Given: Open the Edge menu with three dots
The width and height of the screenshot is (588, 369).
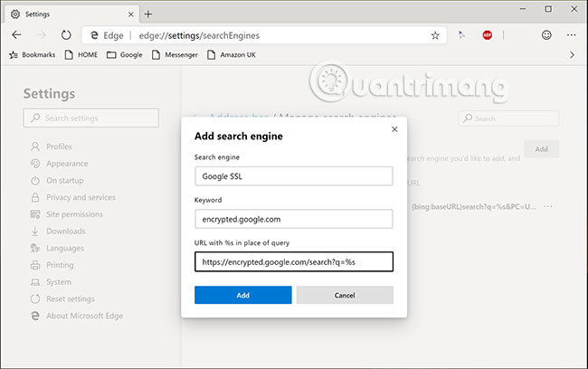Looking at the screenshot, I should (571, 35).
